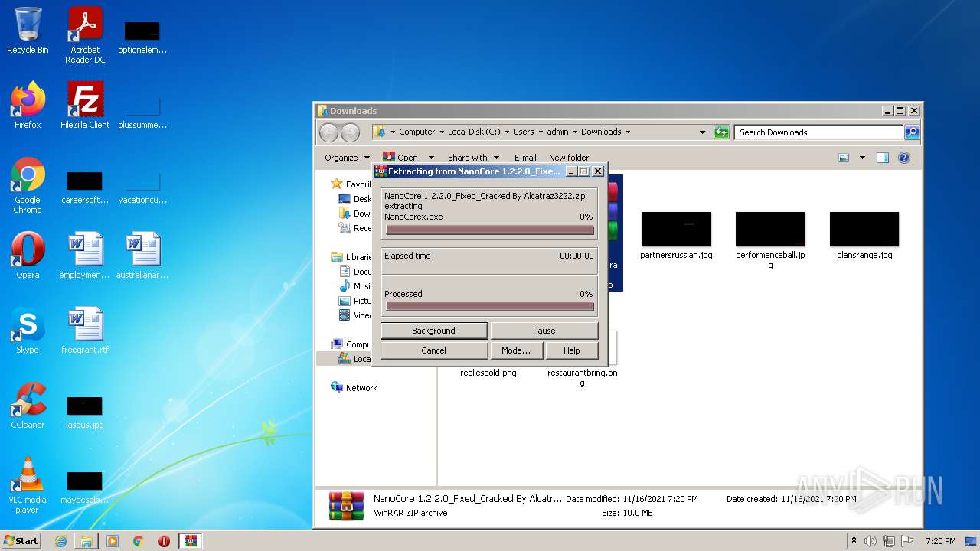Viewport: 980px width, 551px height.
Task: Open the CCleaner desktop shortcut
Action: pos(28,406)
